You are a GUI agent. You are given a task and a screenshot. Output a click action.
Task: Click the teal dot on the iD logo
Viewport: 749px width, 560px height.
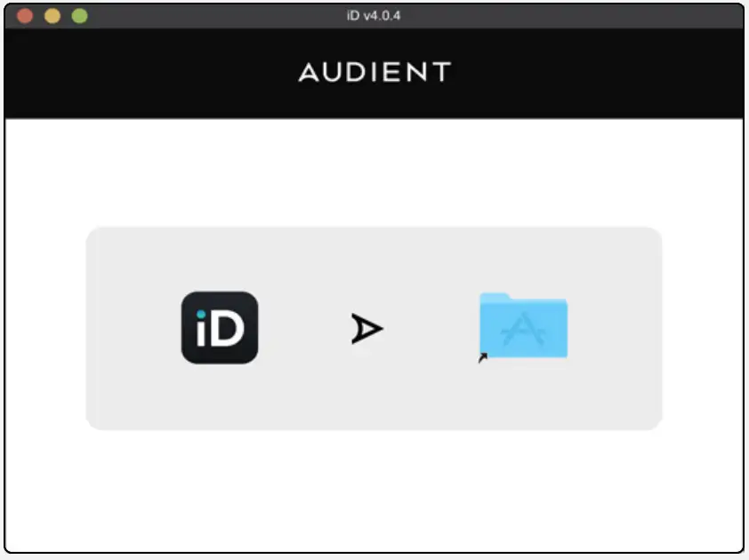point(201,314)
